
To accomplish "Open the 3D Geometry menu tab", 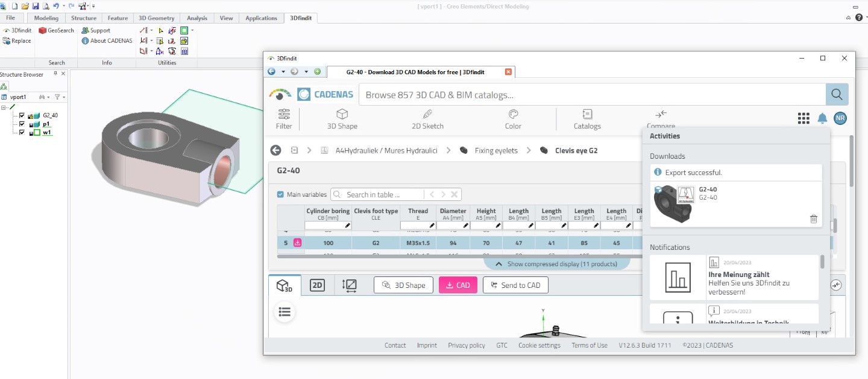I will pos(156,18).
